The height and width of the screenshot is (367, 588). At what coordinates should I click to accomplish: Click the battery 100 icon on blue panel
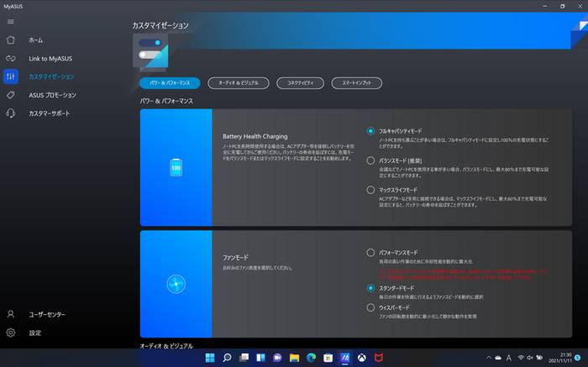pos(176,167)
